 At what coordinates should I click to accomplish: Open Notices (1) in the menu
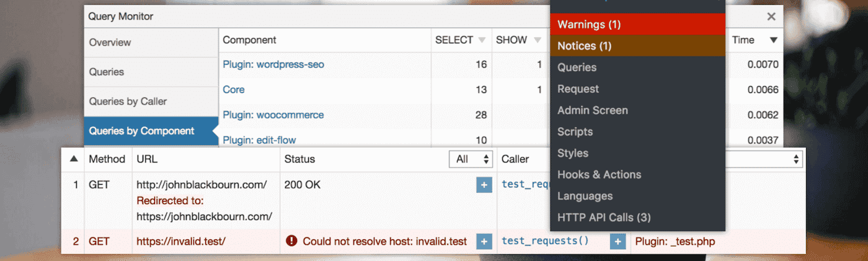[585, 46]
